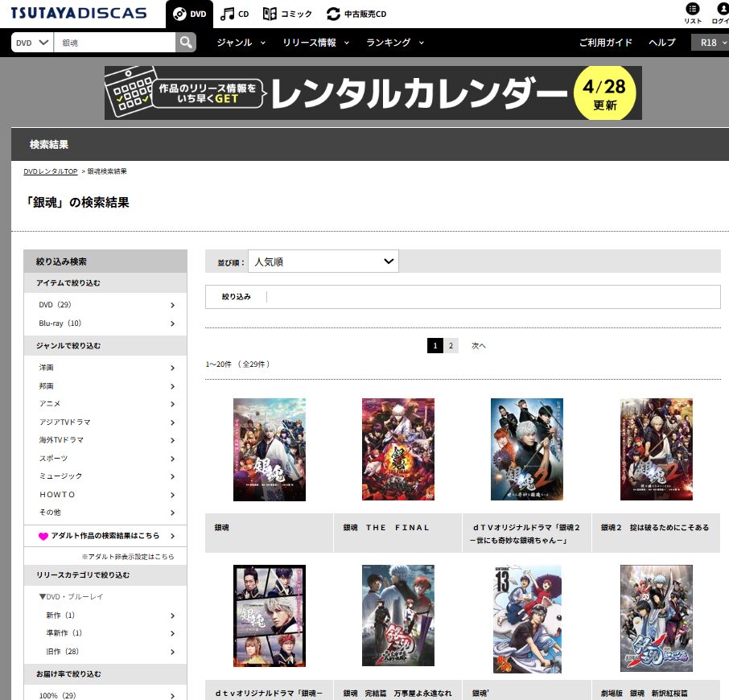Open the DVD tab with disc icon

point(190,14)
